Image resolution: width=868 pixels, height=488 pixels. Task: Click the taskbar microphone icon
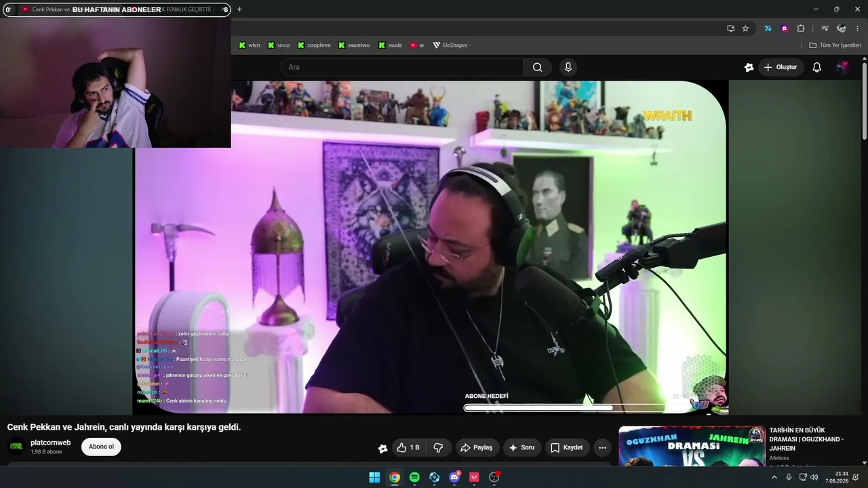click(789, 477)
